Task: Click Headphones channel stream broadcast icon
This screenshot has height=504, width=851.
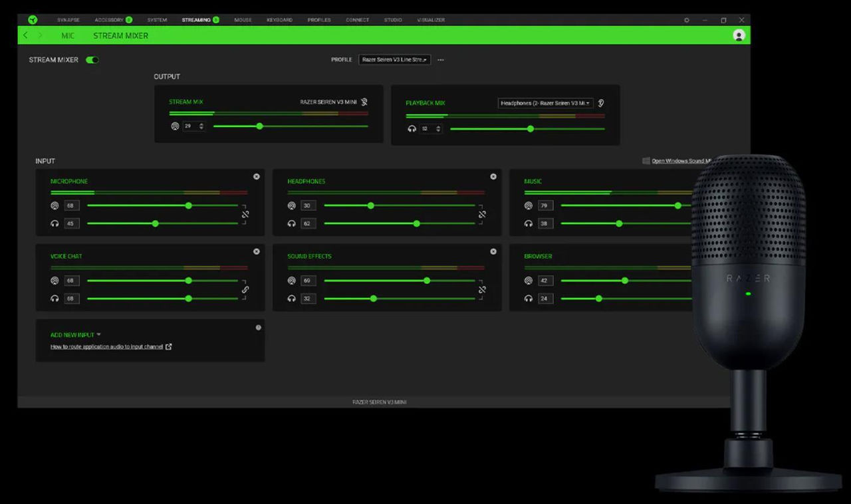Action: (291, 205)
